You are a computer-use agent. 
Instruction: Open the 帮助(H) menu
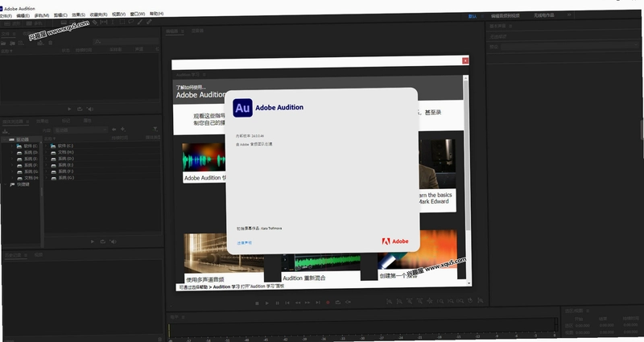point(156,14)
